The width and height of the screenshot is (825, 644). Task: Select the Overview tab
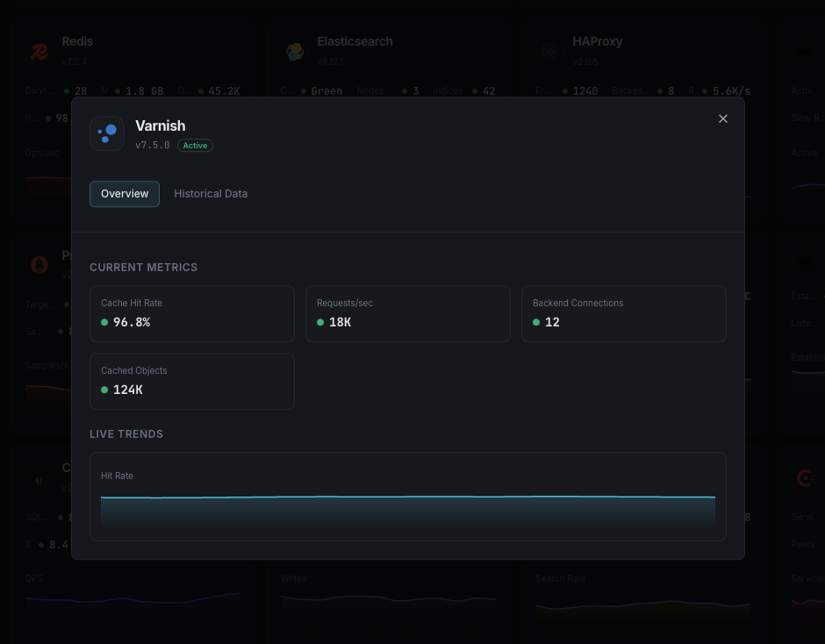[x=124, y=193]
